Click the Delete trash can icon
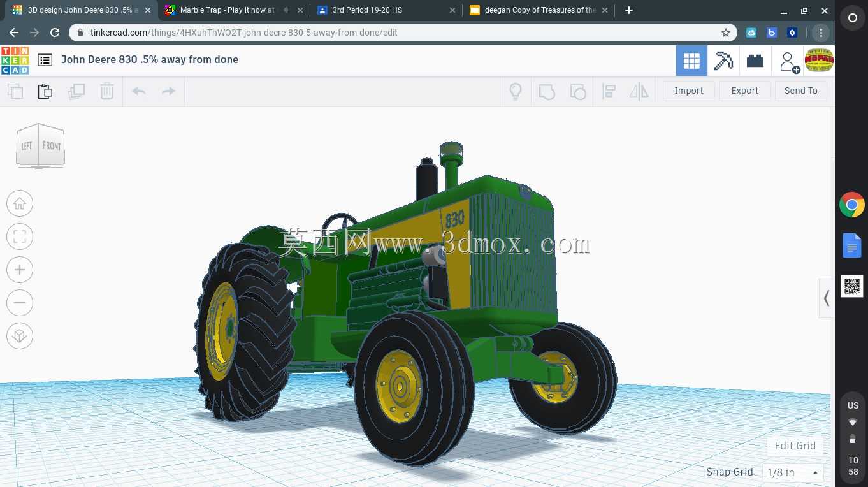Image resolution: width=868 pixels, height=487 pixels. 107,91
